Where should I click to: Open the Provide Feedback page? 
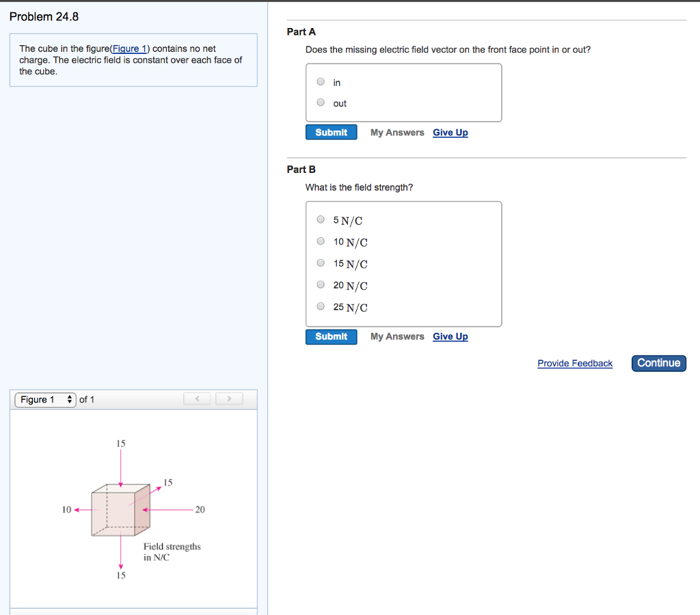point(574,363)
